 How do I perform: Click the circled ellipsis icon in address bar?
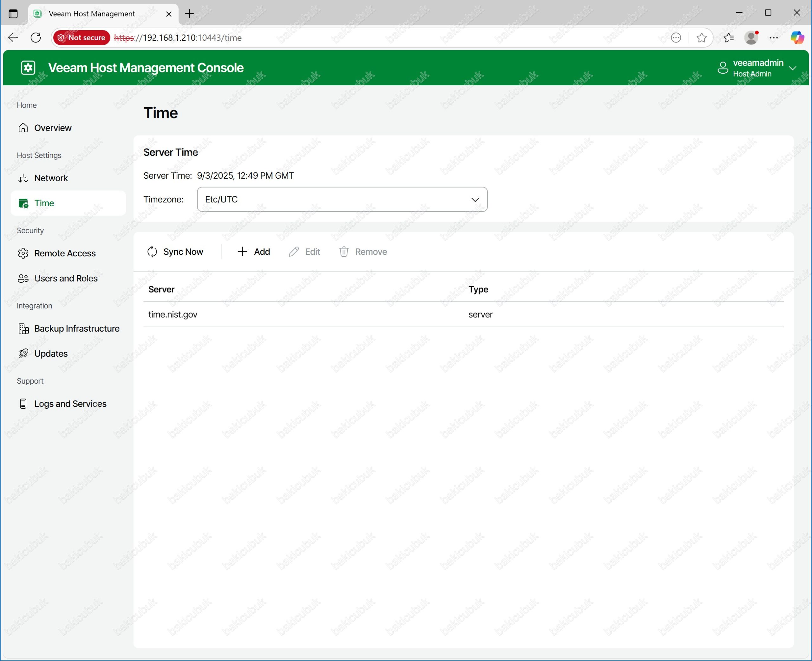pos(676,38)
